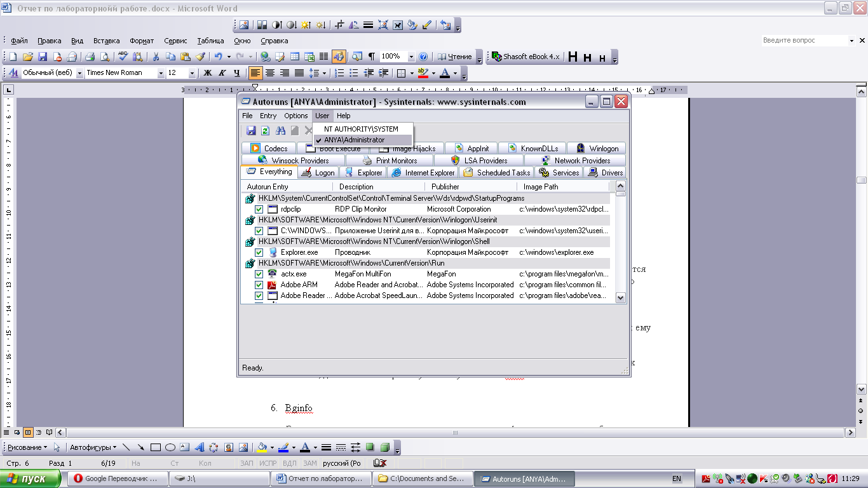Click the Print Preview icon in Word
This screenshot has height=488, width=868.
[x=104, y=57]
